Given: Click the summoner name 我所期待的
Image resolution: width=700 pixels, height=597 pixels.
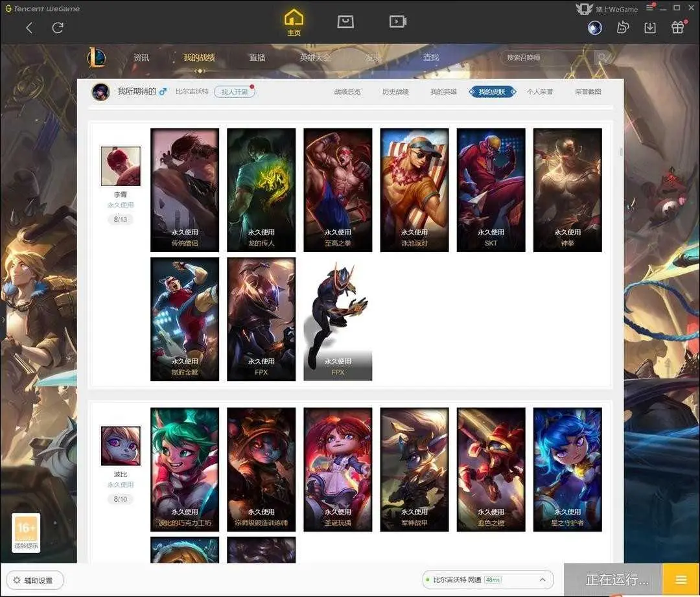Looking at the screenshot, I should pyautogui.click(x=137, y=91).
